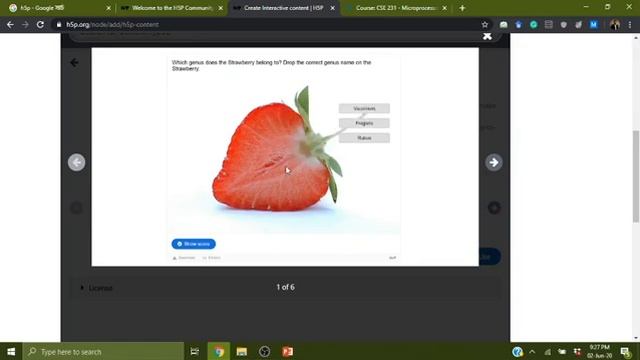Click the 'Type here to search' taskbar box
Image resolution: width=640 pixels, height=360 pixels.
coord(103,351)
